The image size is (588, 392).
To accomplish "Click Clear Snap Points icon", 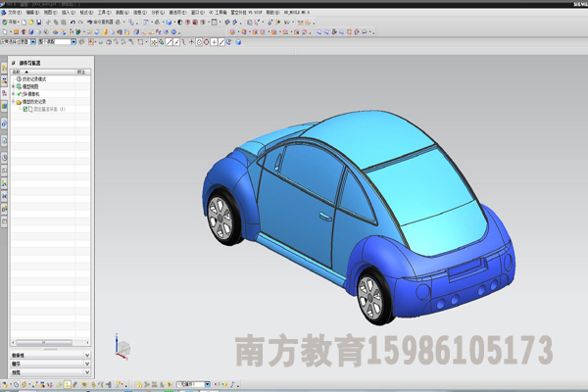I will pyautogui.click(x=162, y=42).
